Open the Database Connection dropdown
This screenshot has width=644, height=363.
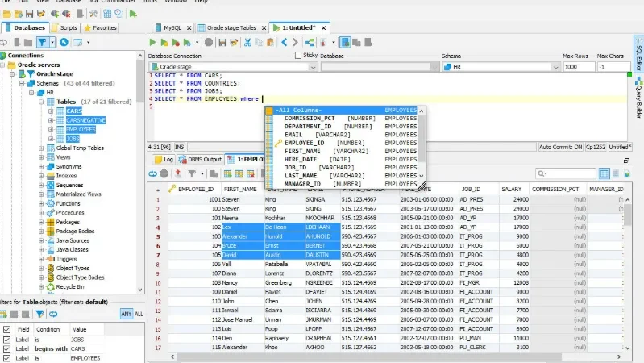[x=313, y=67]
